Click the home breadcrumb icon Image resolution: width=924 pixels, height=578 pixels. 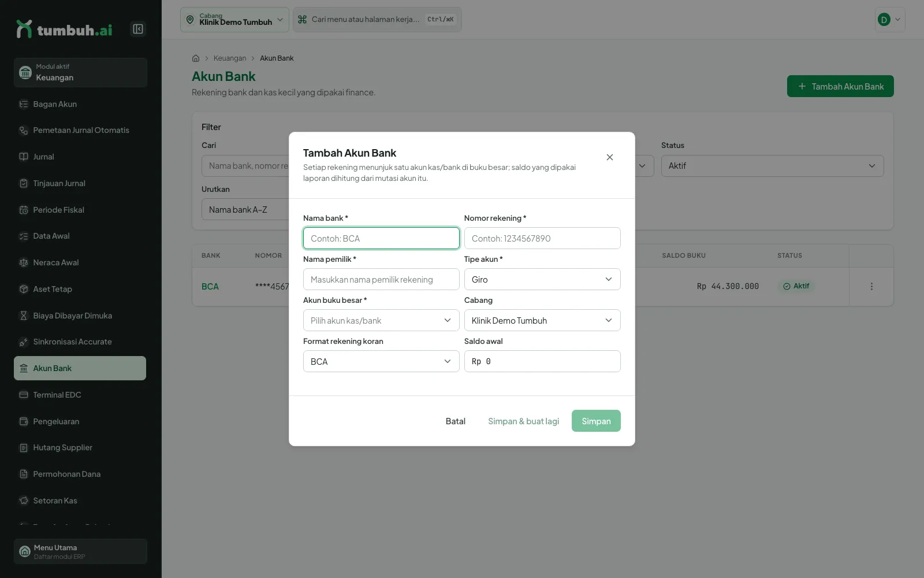(196, 58)
